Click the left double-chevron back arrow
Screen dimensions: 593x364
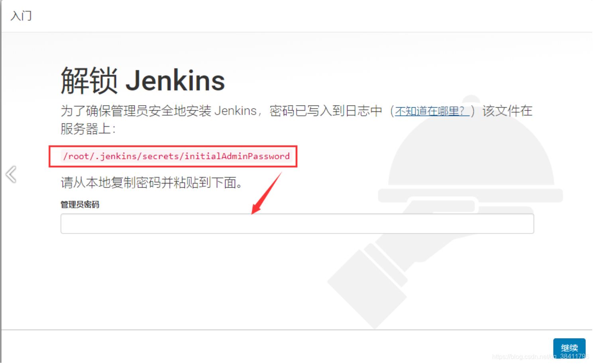[x=11, y=174]
